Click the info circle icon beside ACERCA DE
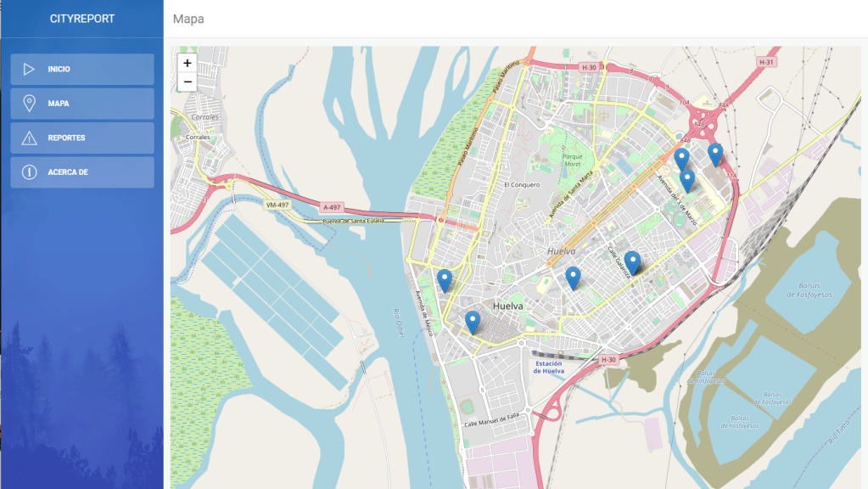The image size is (868, 489). pyautogui.click(x=29, y=172)
